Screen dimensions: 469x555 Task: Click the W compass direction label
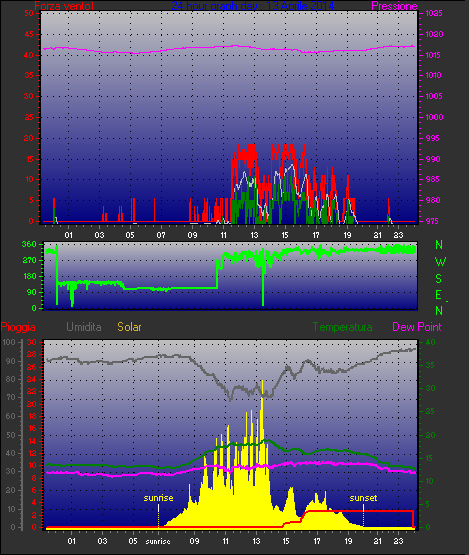pyautogui.click(x=440, y=262)
